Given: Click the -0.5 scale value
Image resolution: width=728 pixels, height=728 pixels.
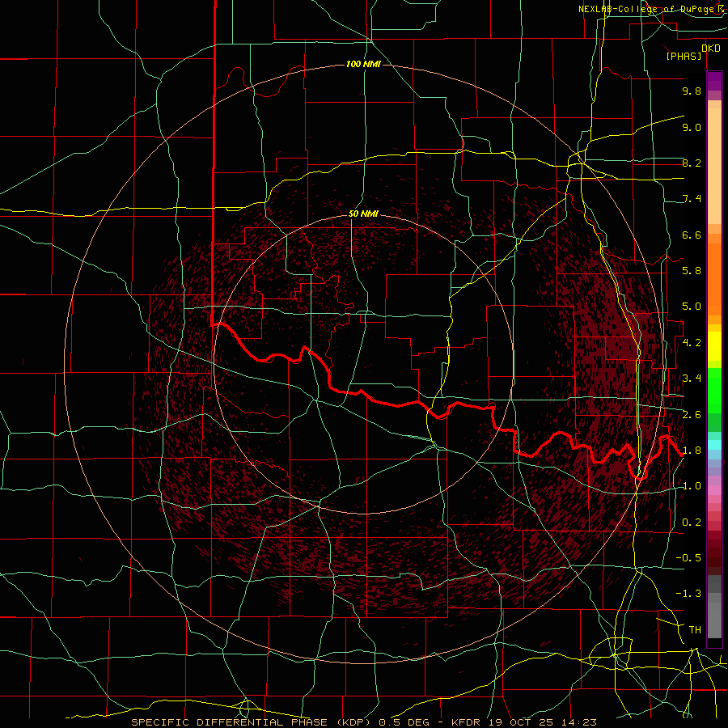Looking at the screenshot, I should [x=688, y=558].
